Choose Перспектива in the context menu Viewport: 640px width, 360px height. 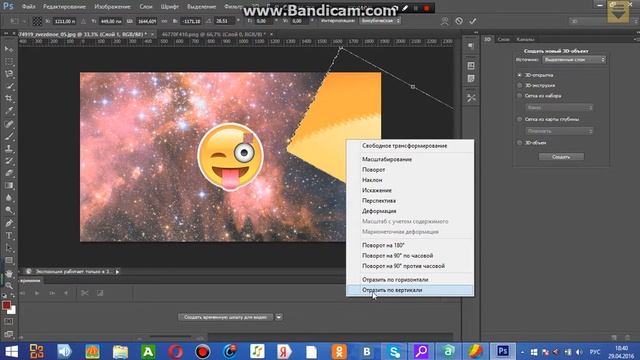point(410,201)
